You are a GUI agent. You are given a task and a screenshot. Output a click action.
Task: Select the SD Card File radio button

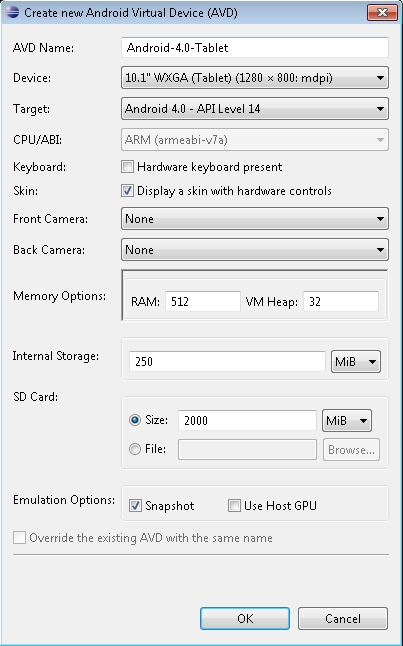tap(135, 449)
